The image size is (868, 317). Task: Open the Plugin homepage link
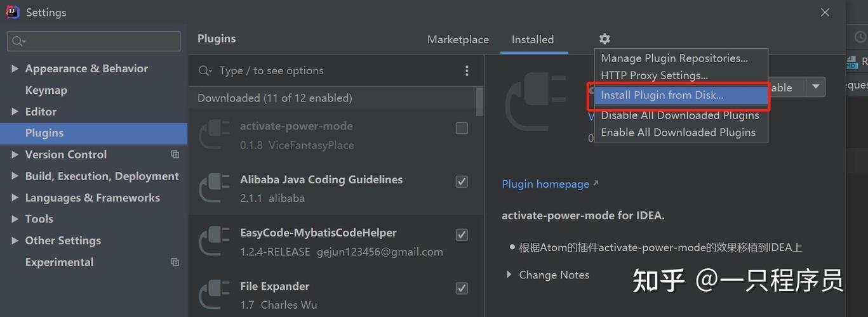(545, 184)
